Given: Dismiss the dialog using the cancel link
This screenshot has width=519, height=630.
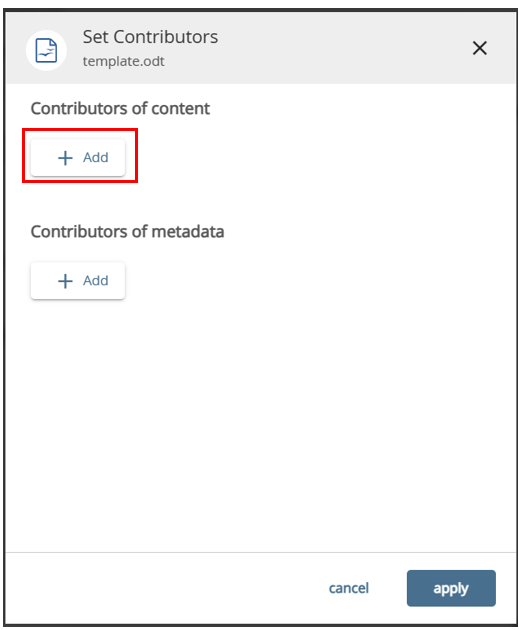Looking at the screenshot, I should pyautogui.click(x=348, y=588).
